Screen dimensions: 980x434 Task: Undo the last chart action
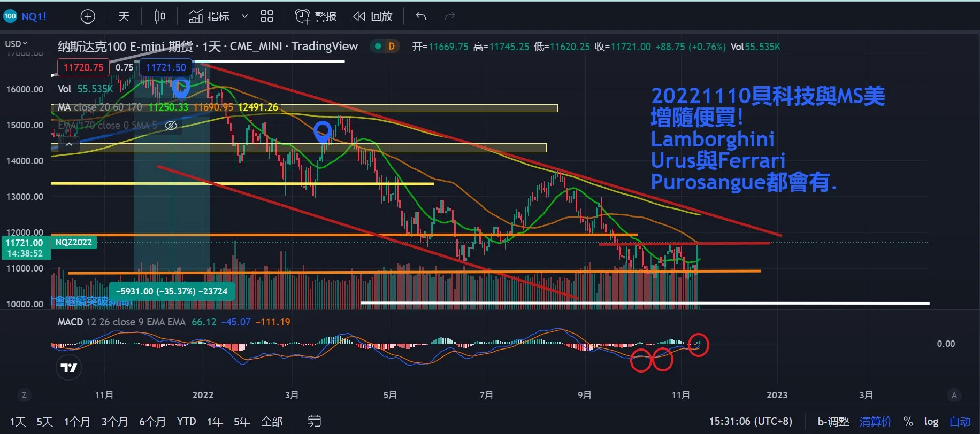(422, 17)
